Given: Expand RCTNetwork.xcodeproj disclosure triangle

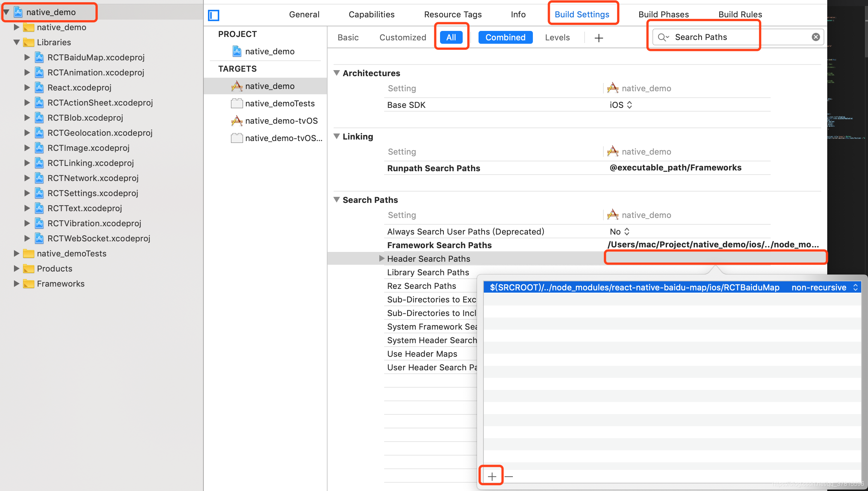Looking at the screenshot, I should click(27, 178).
